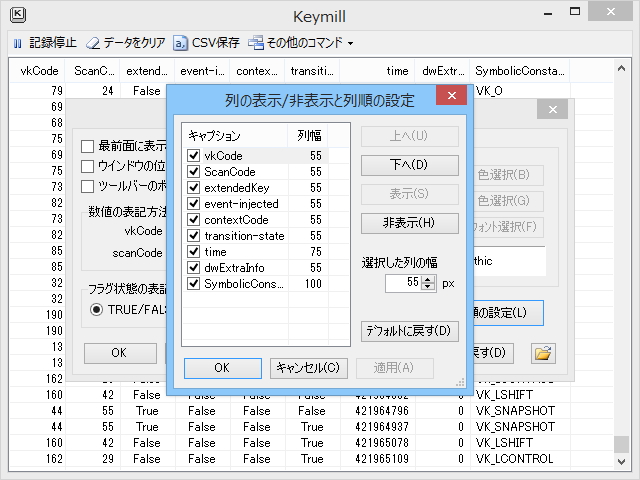Viewport: 640px width, 480px height.
Task: Click the SymbolicConsta... column header
Action: click(x=520, y=71)
